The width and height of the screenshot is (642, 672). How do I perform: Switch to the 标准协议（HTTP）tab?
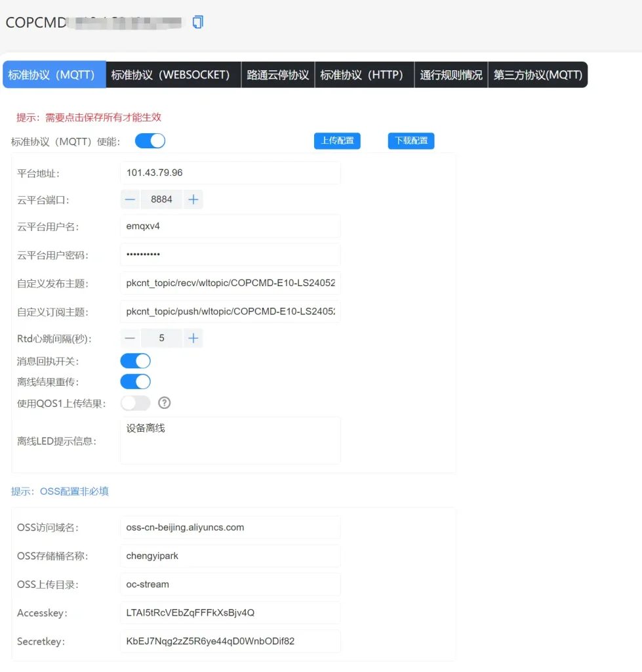pos(365,74)
